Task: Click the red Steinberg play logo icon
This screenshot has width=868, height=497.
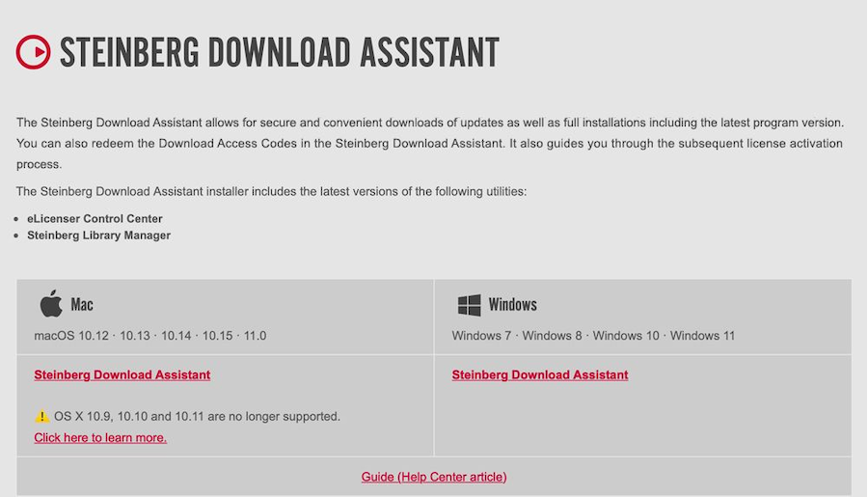Action: 33,52
